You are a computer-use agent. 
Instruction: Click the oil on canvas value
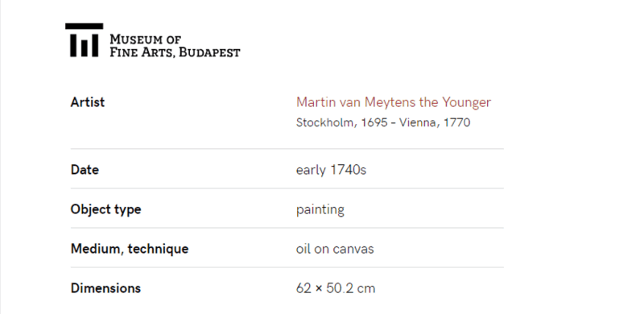coord(335,249)
